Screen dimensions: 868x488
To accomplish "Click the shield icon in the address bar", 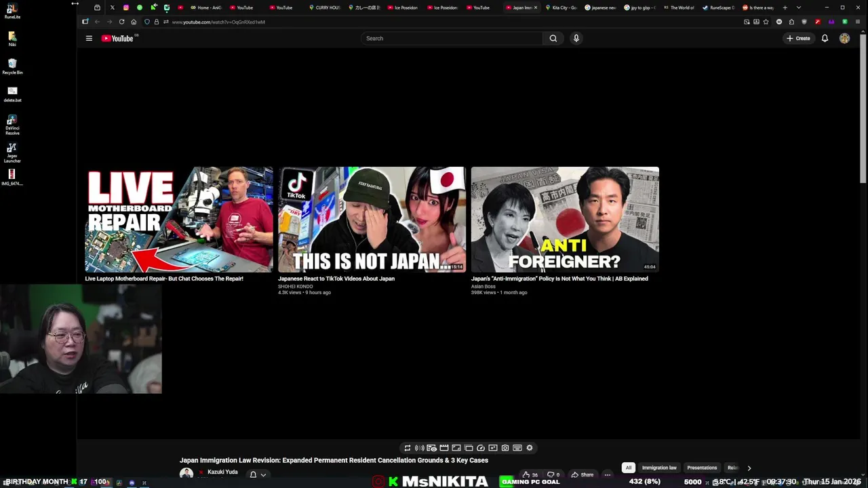I will 147,22.
